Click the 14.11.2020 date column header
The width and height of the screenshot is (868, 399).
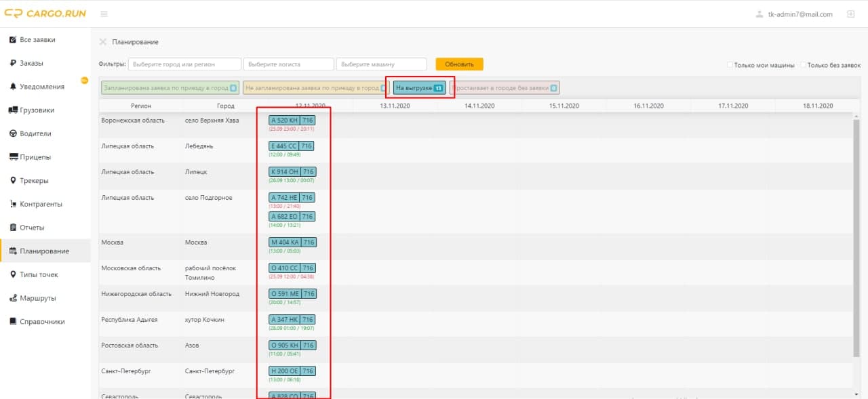point(479,106)
